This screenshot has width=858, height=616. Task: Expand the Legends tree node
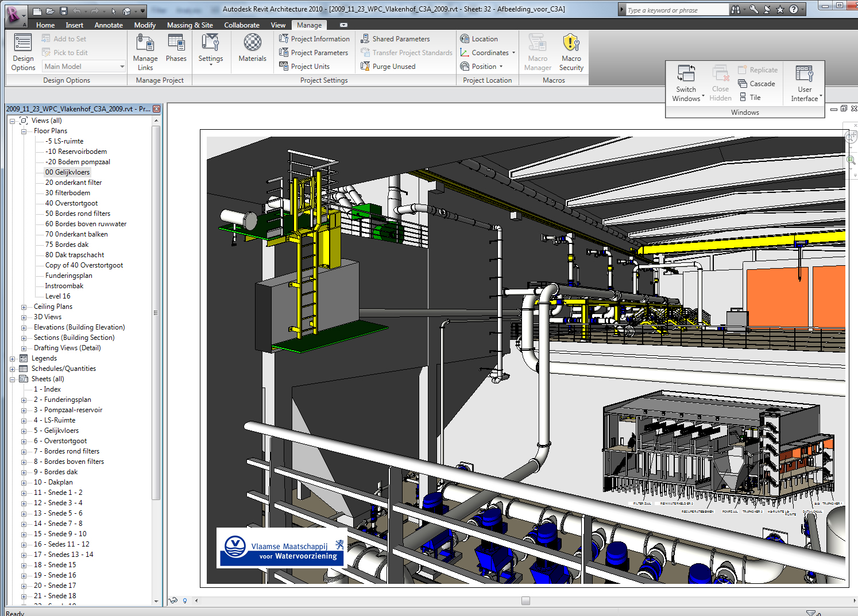click(x=12, y=359)
